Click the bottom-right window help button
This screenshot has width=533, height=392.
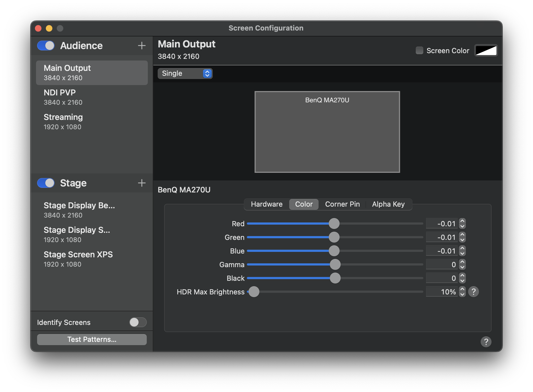486,342
